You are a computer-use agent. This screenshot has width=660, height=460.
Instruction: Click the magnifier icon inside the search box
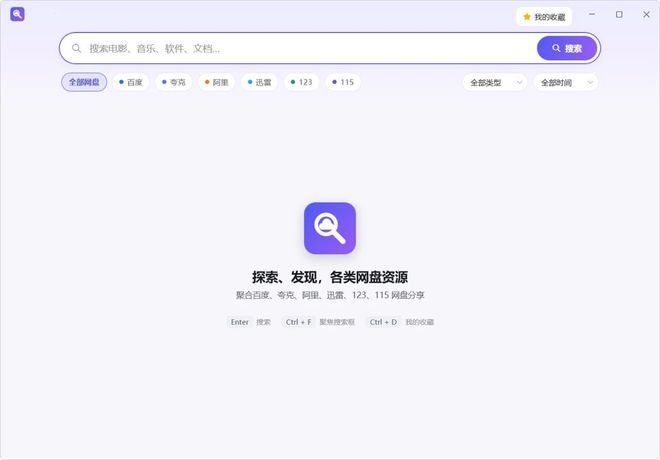coord(76,48)
